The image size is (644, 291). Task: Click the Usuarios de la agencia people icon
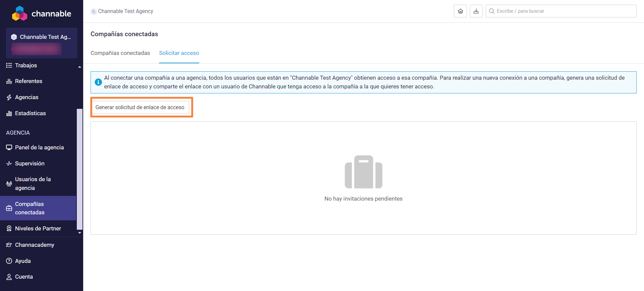[9, 184]
